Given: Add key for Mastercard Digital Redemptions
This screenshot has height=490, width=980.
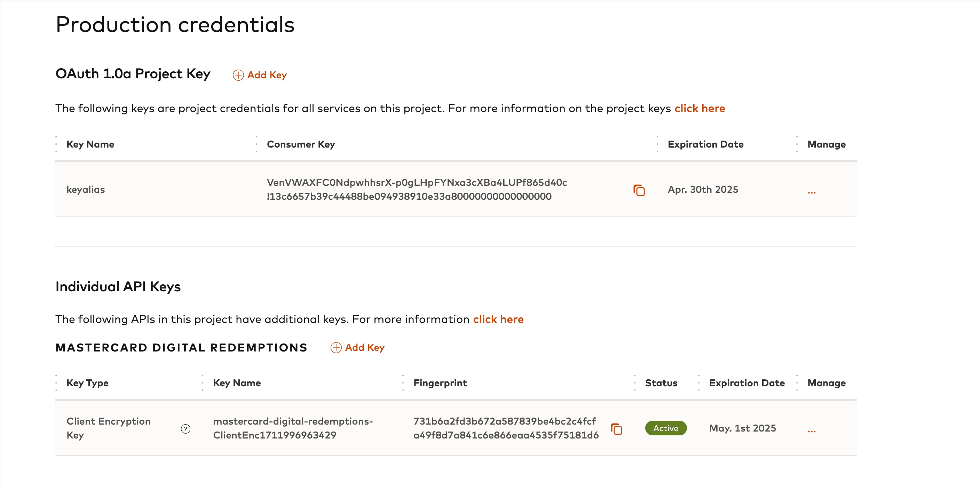Looking at the screenshot, I should (364, 348).
